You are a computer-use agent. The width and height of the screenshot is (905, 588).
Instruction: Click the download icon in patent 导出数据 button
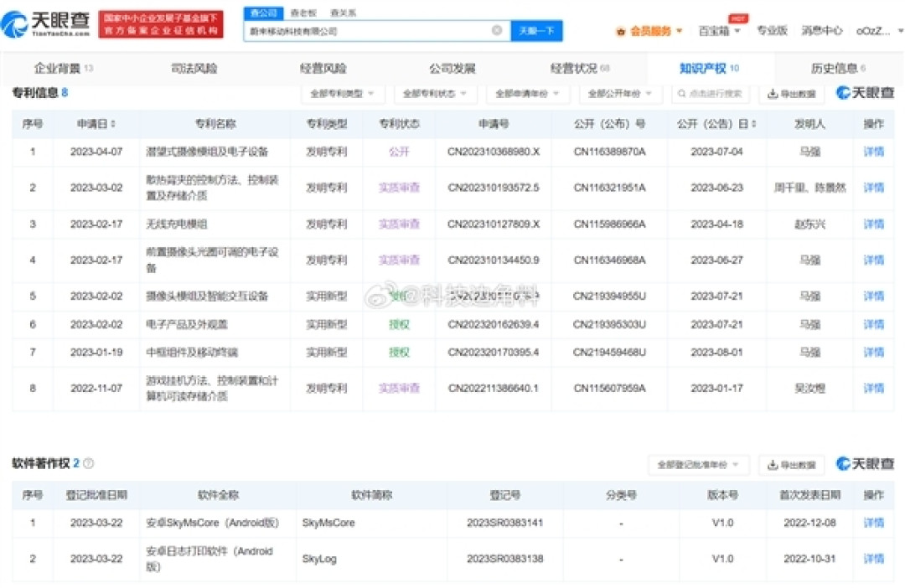(773, 94)
